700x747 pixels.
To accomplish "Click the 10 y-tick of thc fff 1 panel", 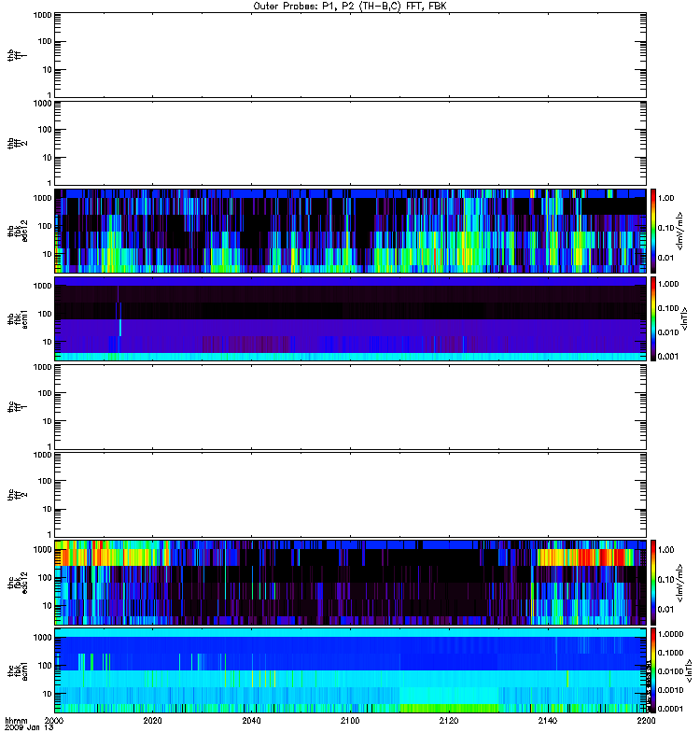I will pos(48,421).
